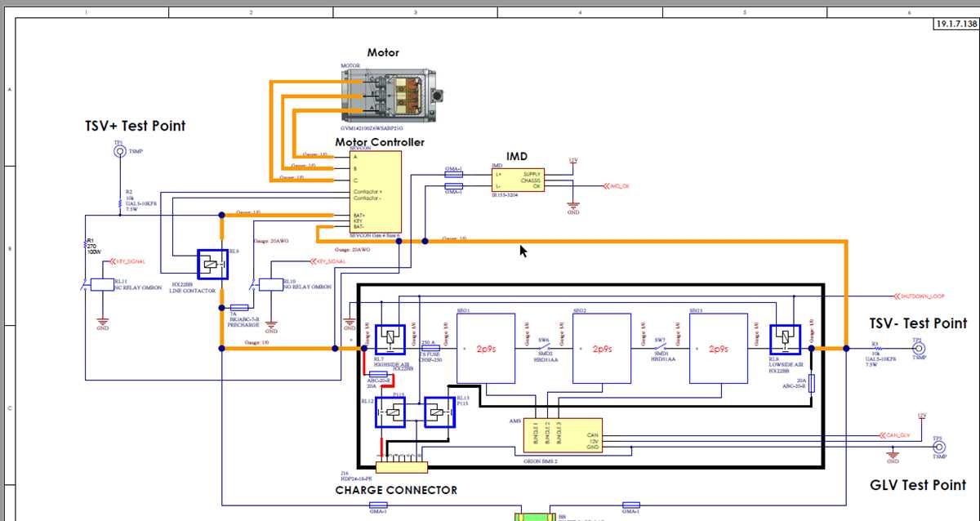Click the Motor title label
This screenshot has height=521, width=980.
tap(383, 52)
